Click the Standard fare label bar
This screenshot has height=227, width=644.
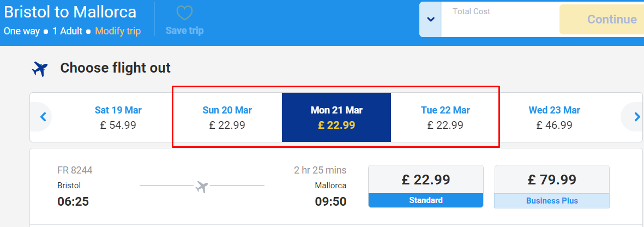(x=426, y=200)
